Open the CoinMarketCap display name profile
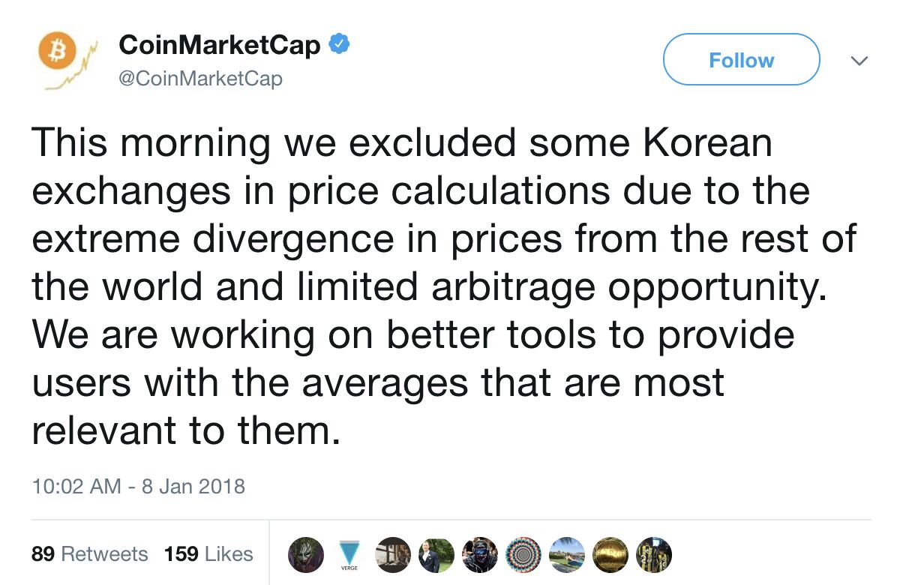The width and height of the screenshot is (924, 585). [220, 45]
